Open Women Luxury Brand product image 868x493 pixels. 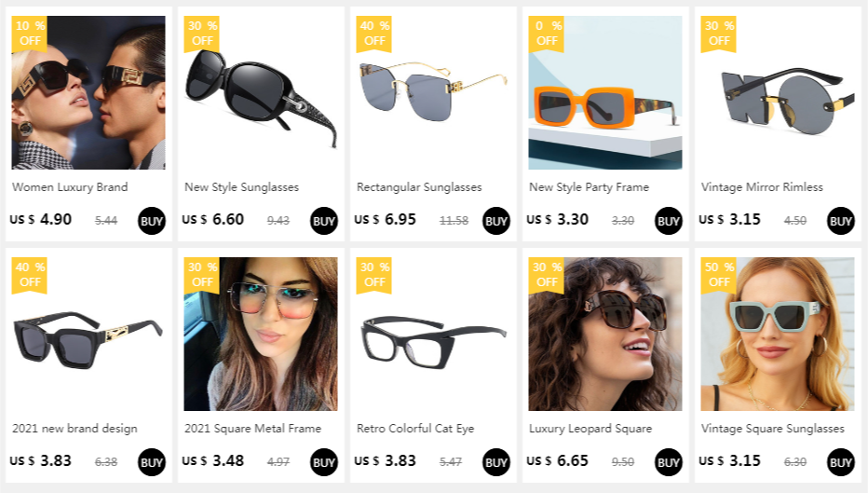[x=88, y=92]
